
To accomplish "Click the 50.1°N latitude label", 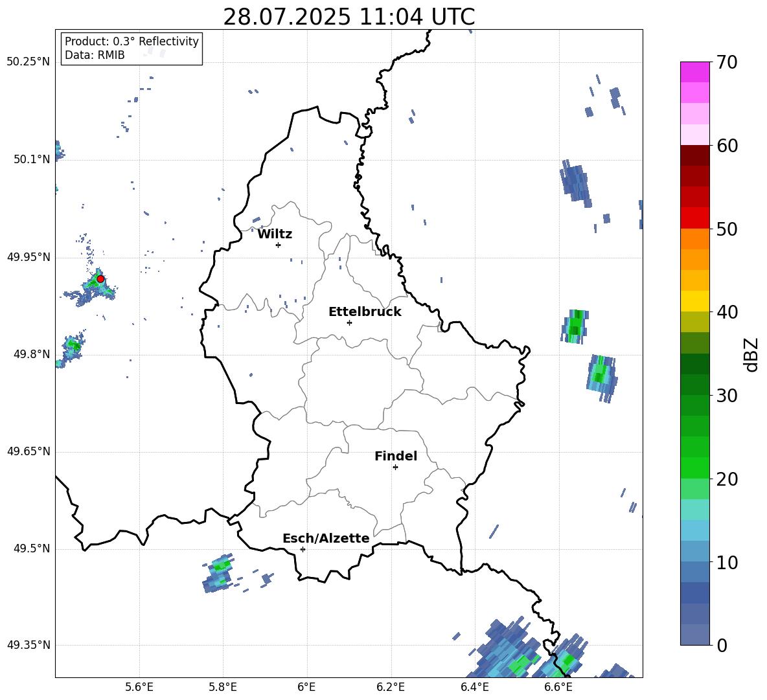I will pyautogui.click(x=32, y=159).
